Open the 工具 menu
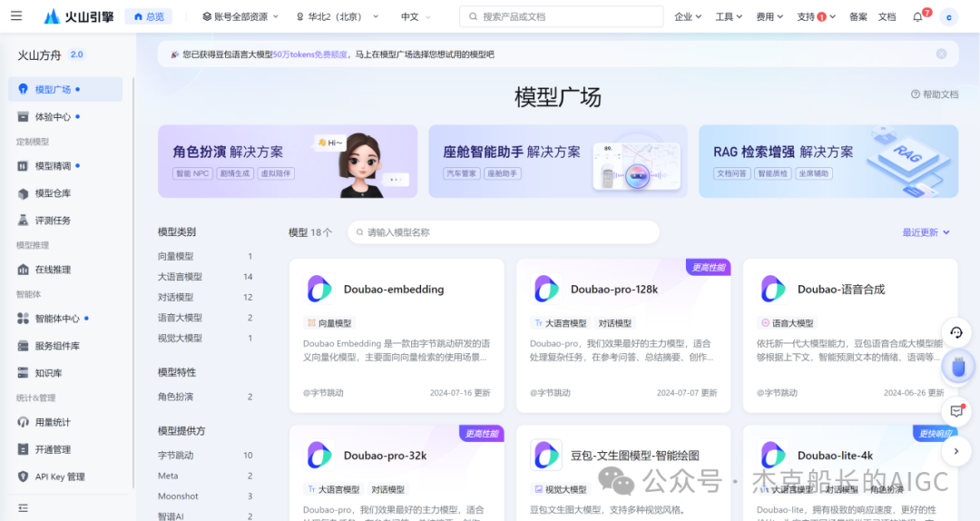This screenshot has height=521, width=980. 729,17
